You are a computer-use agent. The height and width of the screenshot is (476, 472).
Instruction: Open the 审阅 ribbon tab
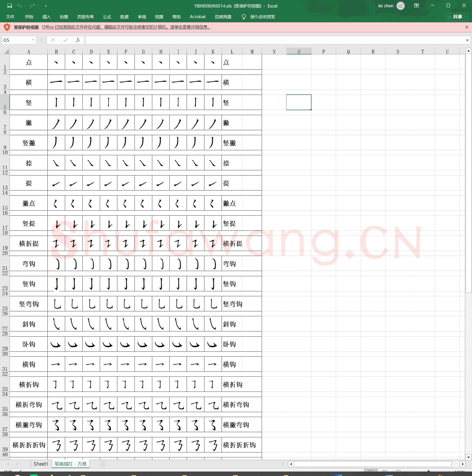click(142, 17)
